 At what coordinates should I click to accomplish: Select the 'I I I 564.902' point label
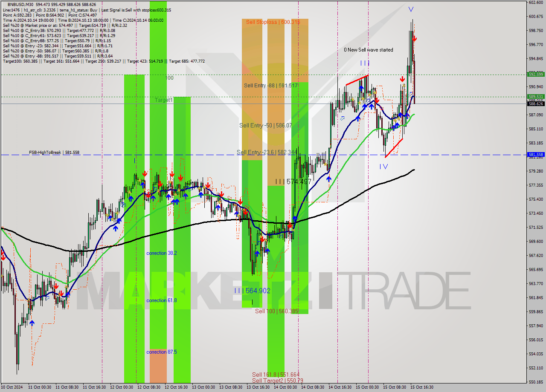pyautogui.click(x=252, y=291)
